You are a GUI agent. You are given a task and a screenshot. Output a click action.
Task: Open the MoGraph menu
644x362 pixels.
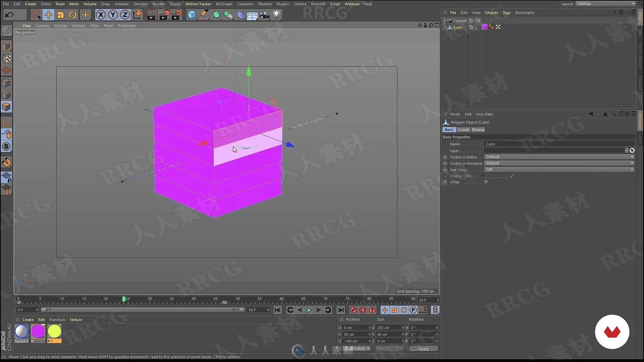[x=224, y=4]
